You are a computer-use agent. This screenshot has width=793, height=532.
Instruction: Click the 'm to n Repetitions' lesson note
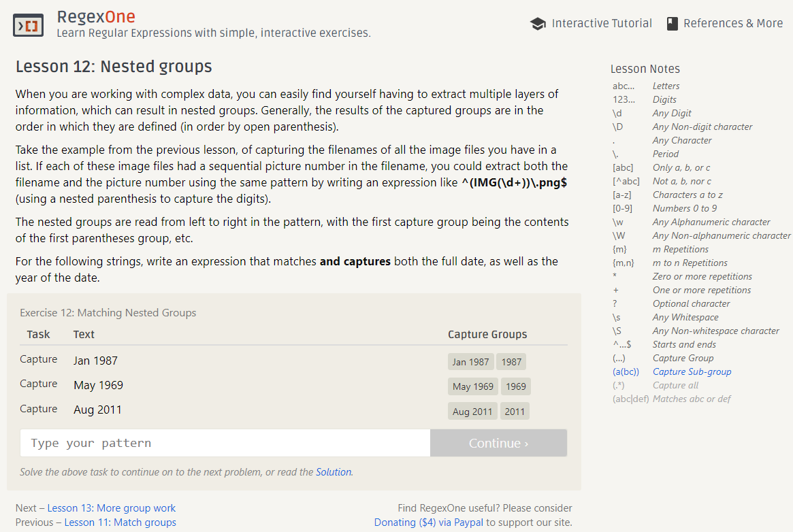[690, 262]
